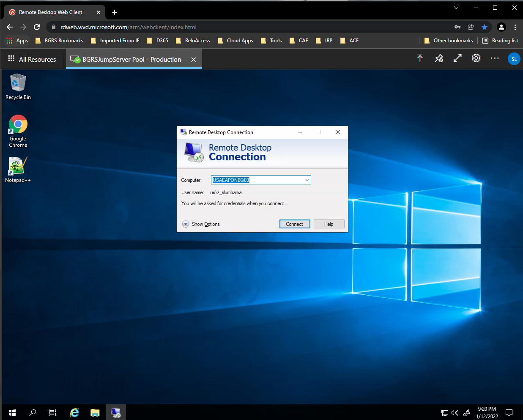Screen dimensions: 523x420
Task: Go back in Chrome browser
Action: pos(10,27)
